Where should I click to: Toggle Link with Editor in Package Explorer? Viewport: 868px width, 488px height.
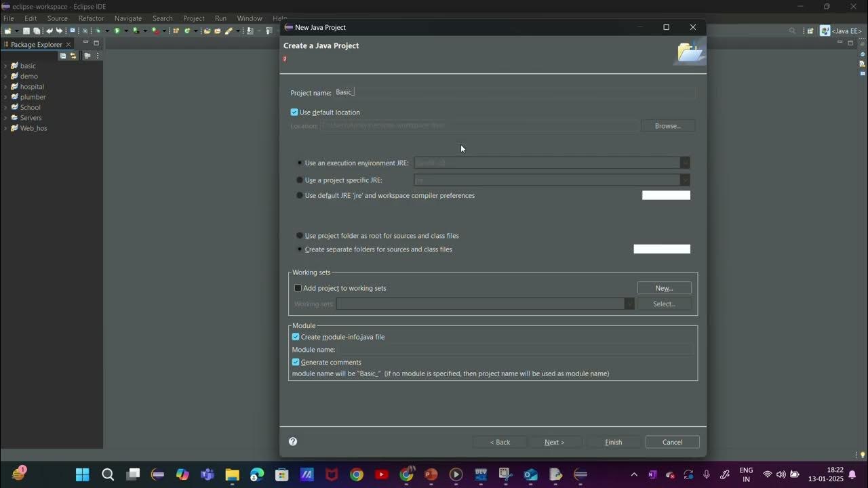(73, 56)
